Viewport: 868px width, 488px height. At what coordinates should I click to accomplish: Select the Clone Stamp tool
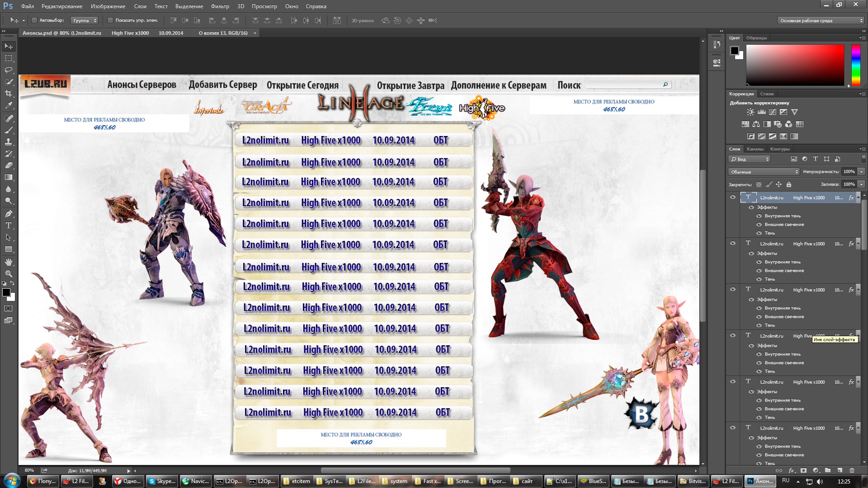[x=9, y=142]
